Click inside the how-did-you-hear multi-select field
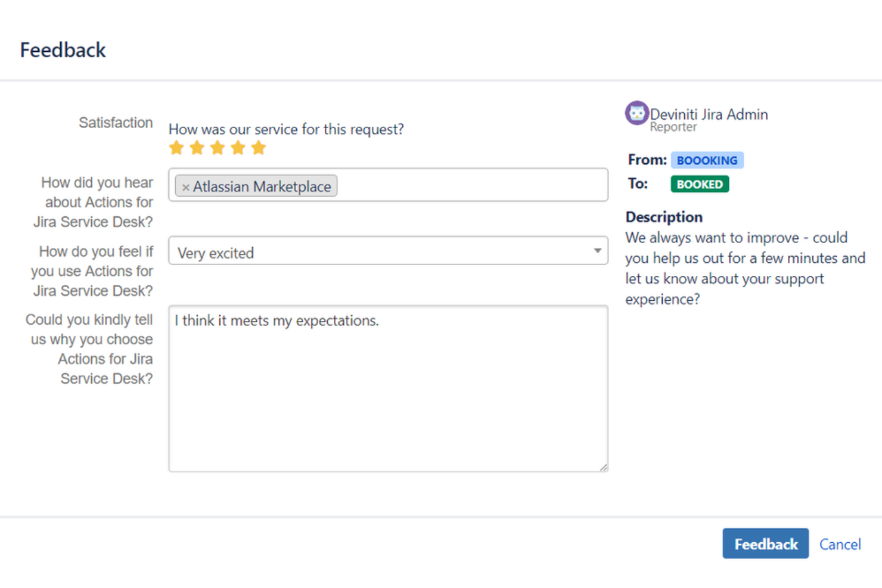The width and height of the screenshot is (882, 588). click(388, 185)
